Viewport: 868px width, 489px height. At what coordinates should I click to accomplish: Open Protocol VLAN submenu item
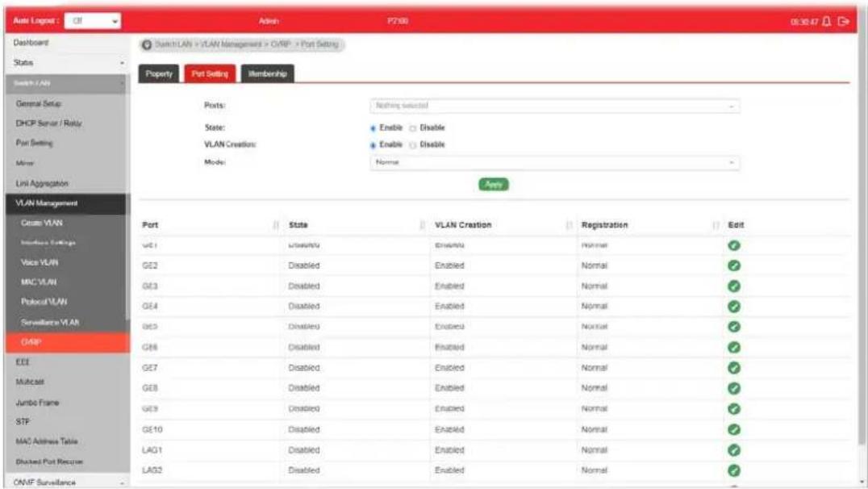point(44,302)
